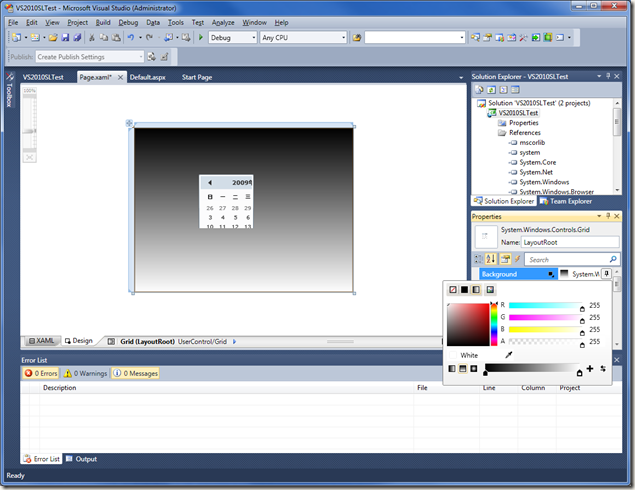The image size is (635, 490).
Task: Select the Gradient Brush icon
Action: point(476,290)
